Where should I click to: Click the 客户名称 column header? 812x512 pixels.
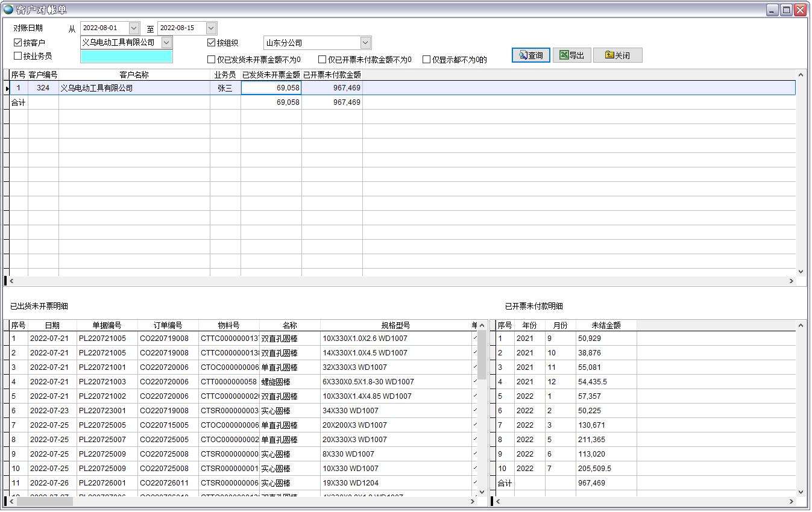[x=134, y=75]
